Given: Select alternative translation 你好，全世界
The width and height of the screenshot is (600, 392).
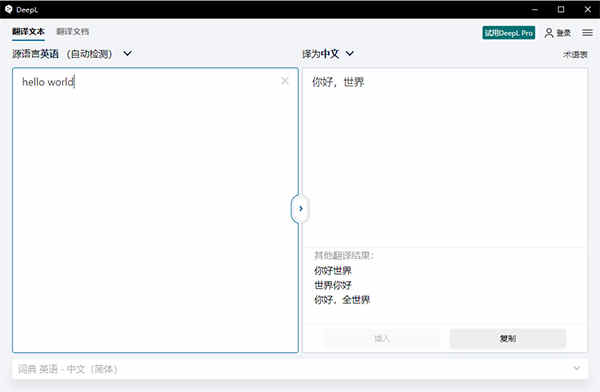Looking at the screenshot, I should pyautogui.click(x=342, y=300).
